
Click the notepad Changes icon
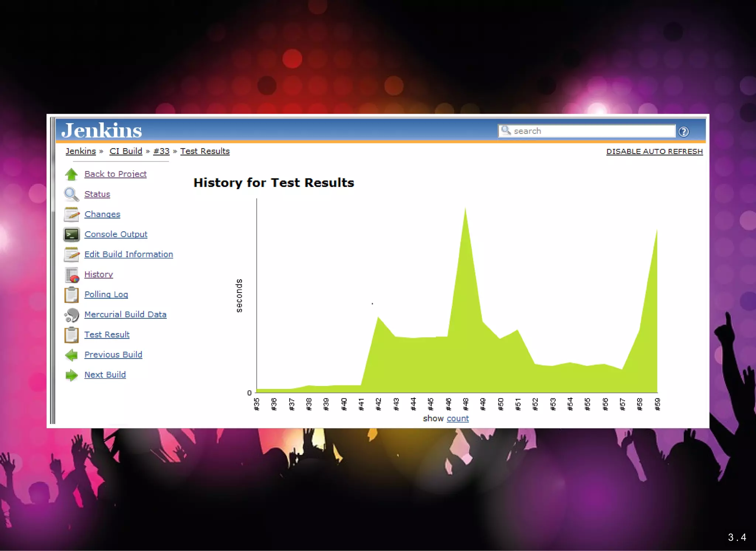(71, 214)
